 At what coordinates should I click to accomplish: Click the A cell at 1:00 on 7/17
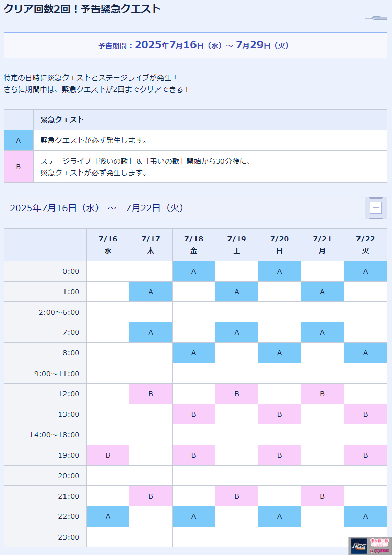tap(151, 292)
